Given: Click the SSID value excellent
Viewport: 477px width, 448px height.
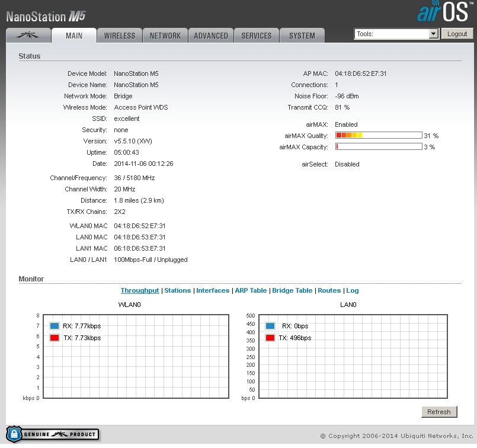Looking at the screenshot, I should coord(127,119).
